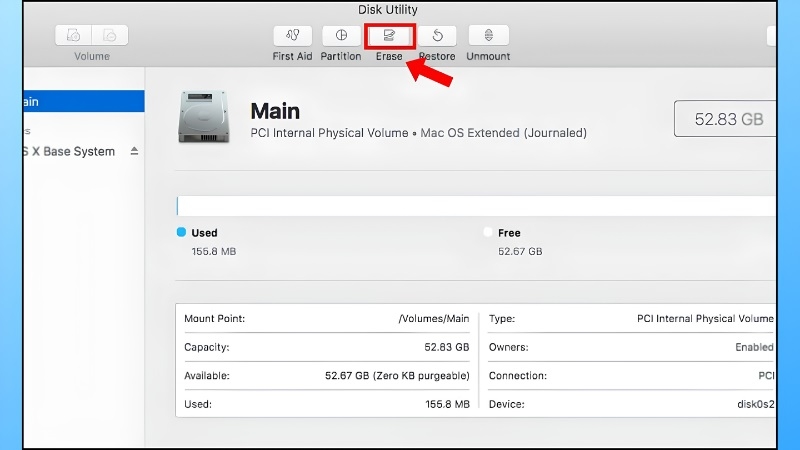The height and width of the screenshot is (450, 800).
Task: Click the 'PCI Internal Physical Volume' subtitle
Action: point(329,133)
